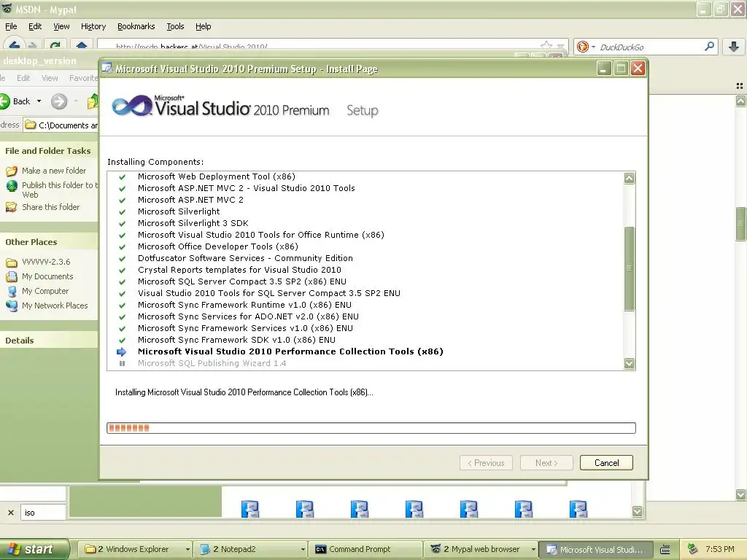This screenshot has height=560, width=747.
Task: Click the find bar iso text field
Action: click(43, 513)
